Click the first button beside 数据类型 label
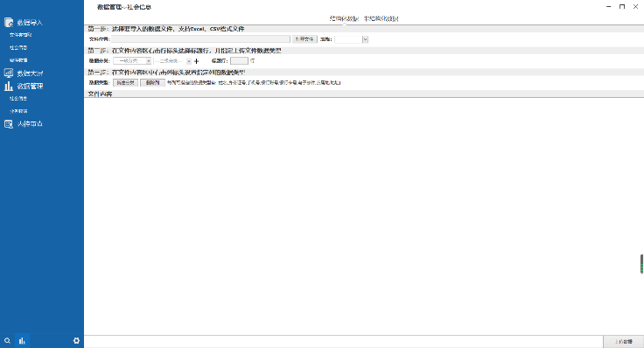The height and width of the screenshot is (348, 644). (125, 82)
